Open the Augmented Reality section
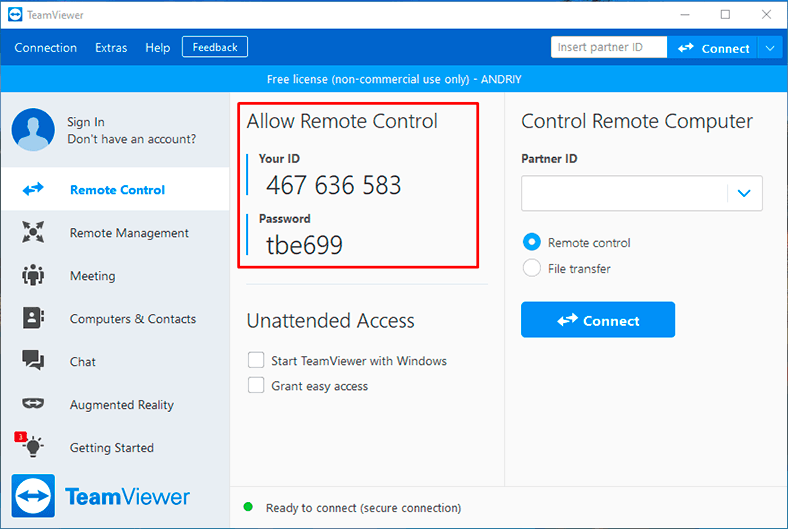The height and width of the screenshot is (529, 788). pos(115,404)
